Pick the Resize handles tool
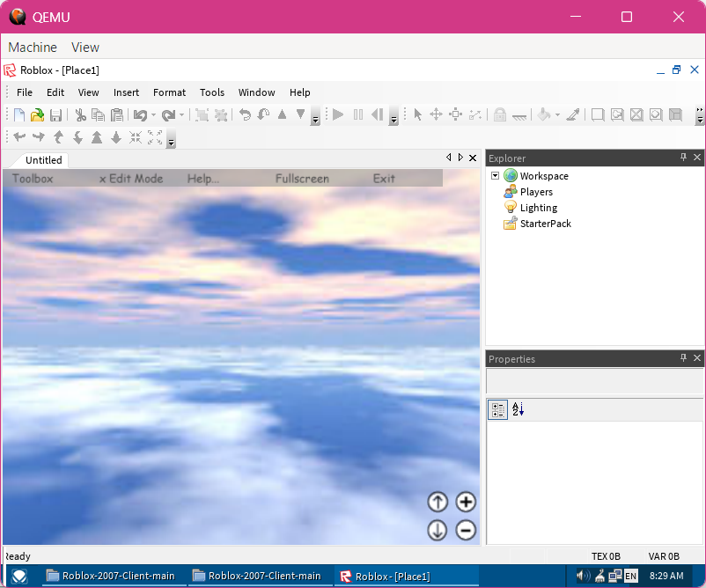 click(456, 114)
